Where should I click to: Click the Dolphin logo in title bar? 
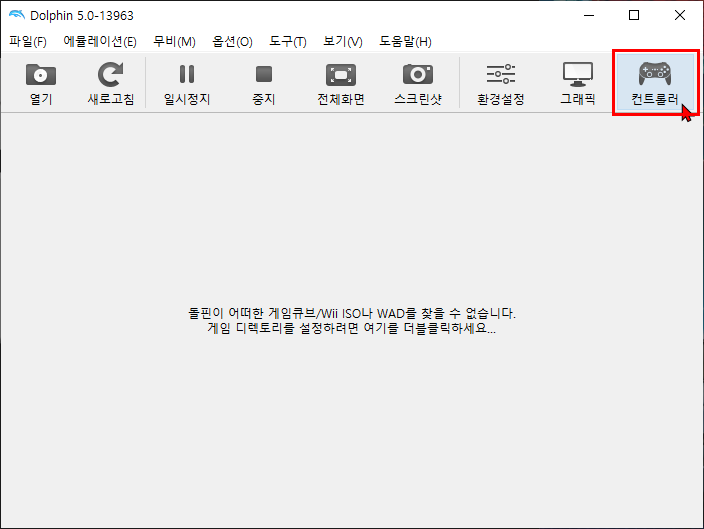tap(17, 15)
